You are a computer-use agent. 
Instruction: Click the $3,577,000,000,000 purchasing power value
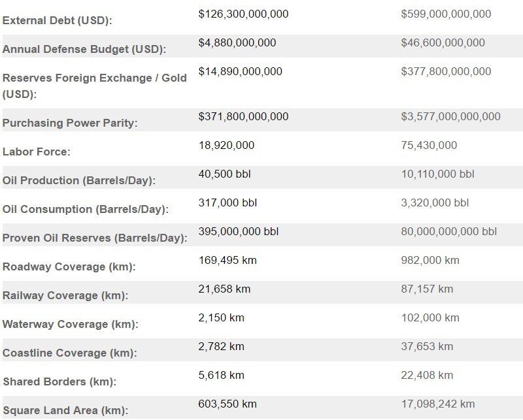click(x=450, y=117)
